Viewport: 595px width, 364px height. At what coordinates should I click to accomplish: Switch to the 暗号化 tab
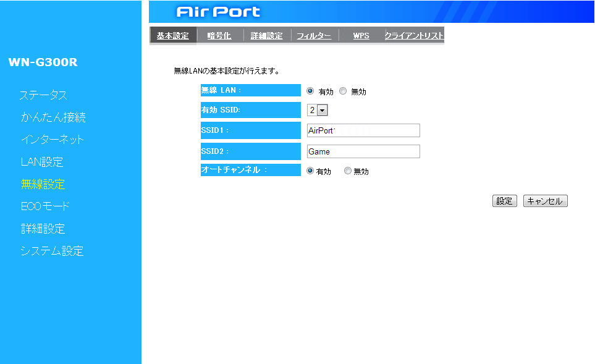(x=219, y=36)
